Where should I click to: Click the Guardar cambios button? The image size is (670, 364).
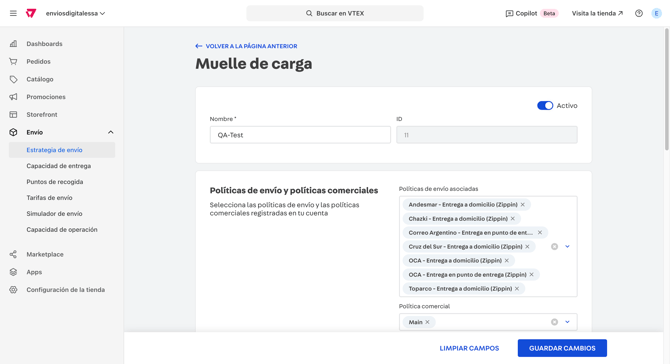562,348
